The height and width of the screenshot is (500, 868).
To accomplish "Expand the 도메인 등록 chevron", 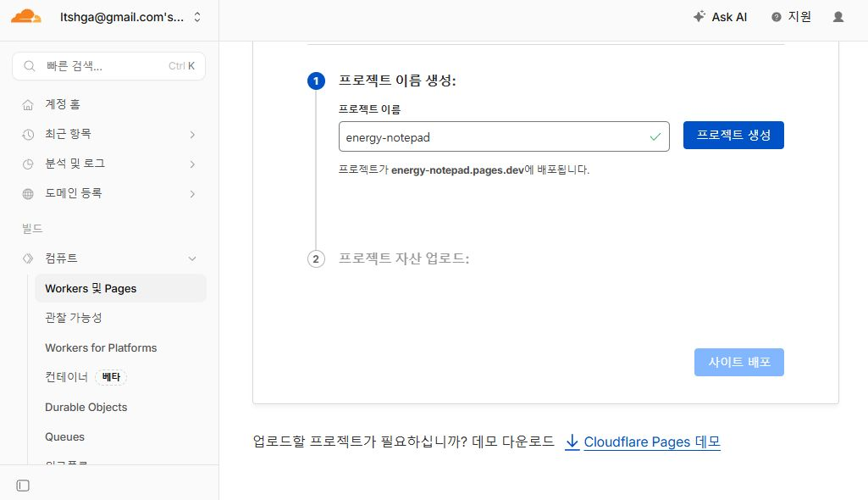I will [192, 194].
